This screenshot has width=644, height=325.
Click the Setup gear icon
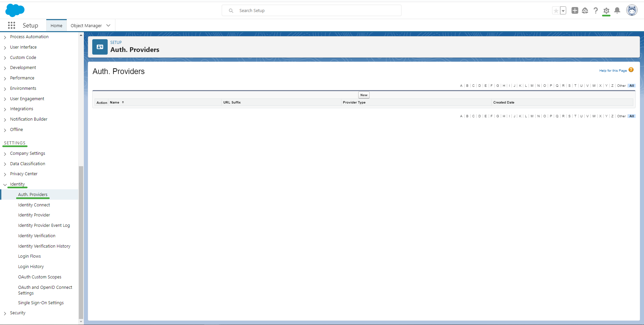pos(606,11)
